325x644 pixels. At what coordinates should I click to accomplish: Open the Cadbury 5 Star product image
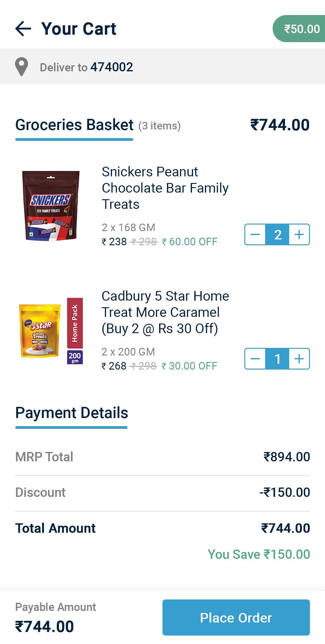click(x=51, y=330)
